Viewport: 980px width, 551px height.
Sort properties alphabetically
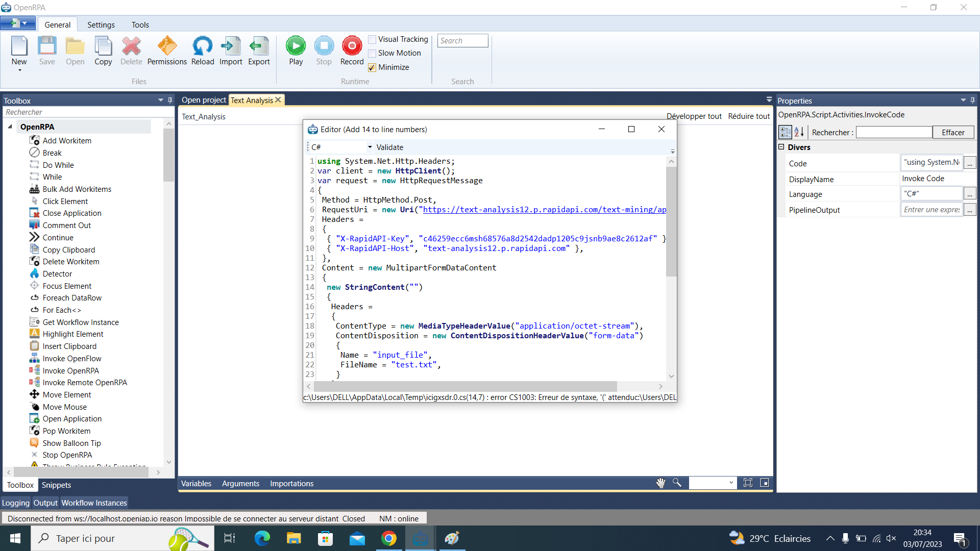799,132
